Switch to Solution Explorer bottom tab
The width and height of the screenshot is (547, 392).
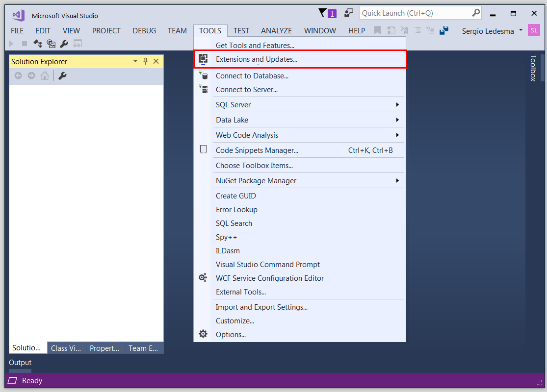pyautogui.click(x=26, y=348)
